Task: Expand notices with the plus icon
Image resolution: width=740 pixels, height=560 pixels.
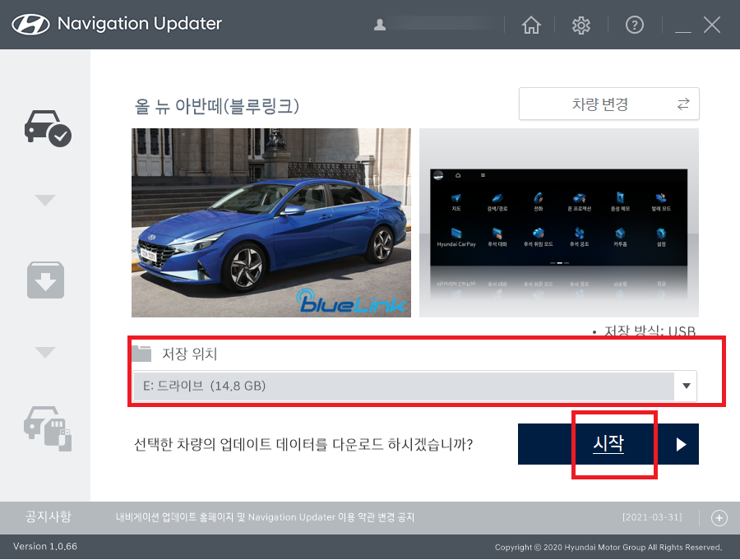Action: point(719,518)
